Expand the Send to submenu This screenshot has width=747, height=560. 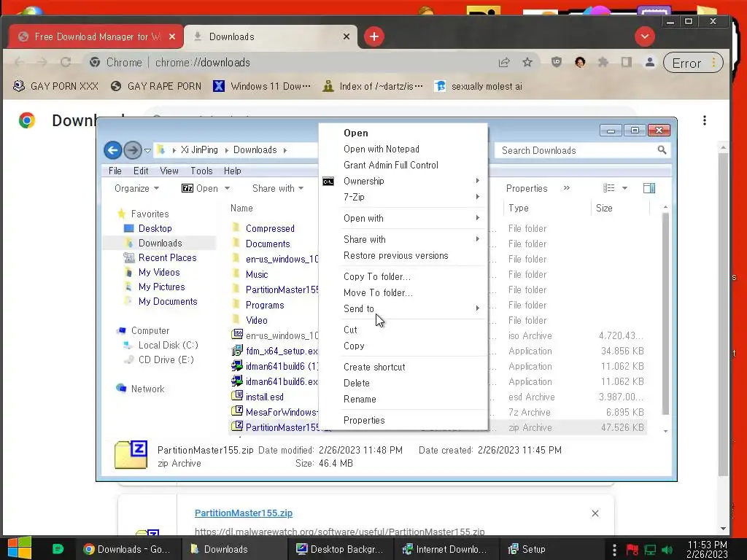(411, 308)
